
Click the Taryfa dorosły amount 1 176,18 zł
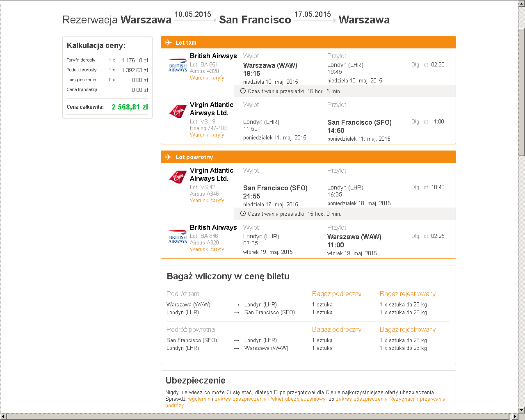[135, 60]
